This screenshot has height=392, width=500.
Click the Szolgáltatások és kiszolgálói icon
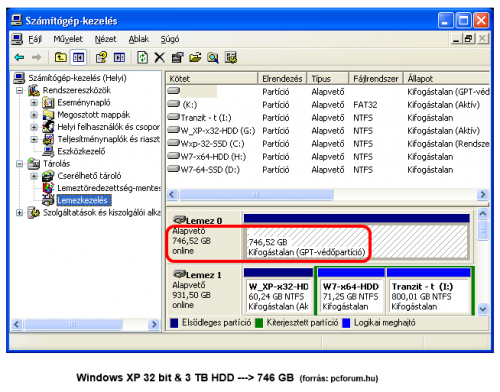(34, 213)
